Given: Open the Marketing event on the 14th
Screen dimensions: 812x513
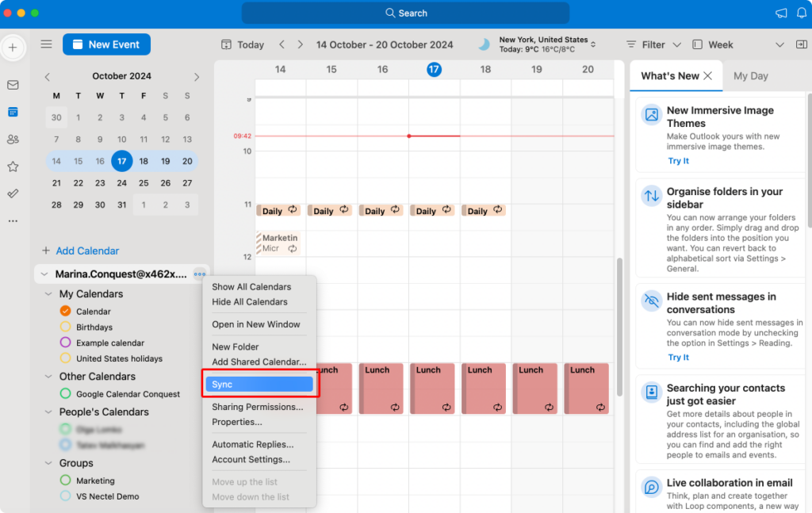Looking at the screenshot, I should [278, 243].
